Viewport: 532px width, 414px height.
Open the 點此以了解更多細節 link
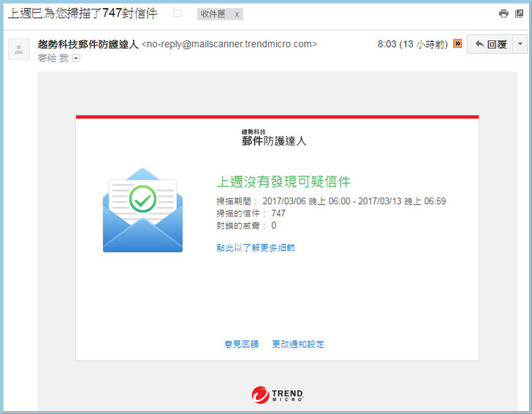tap(256, 247)
